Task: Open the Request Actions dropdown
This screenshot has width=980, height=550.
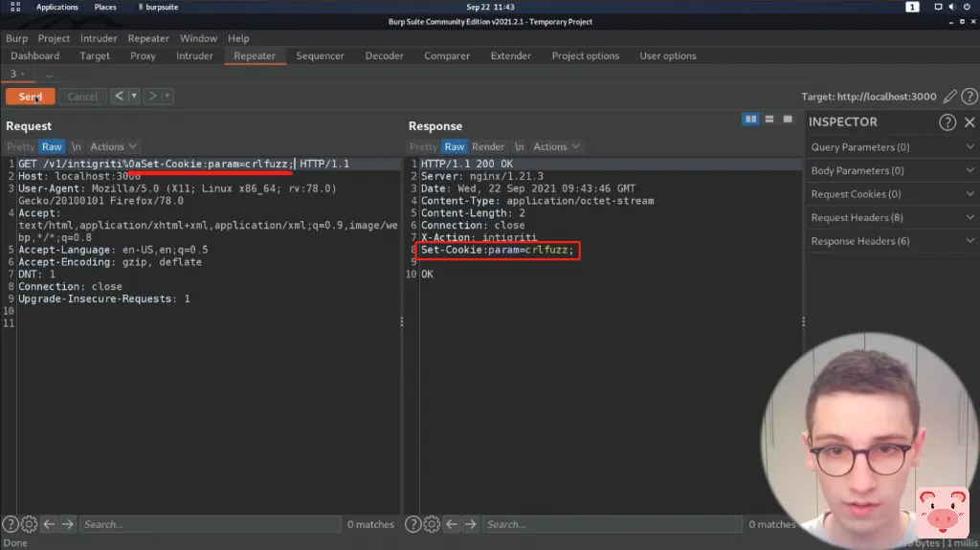Action: tap(113, 147)
